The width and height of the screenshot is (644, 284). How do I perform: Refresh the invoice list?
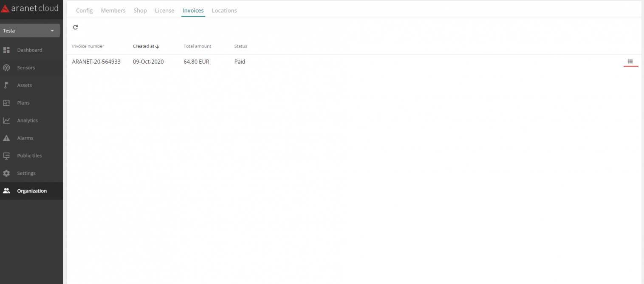click(x=76, y=27)
